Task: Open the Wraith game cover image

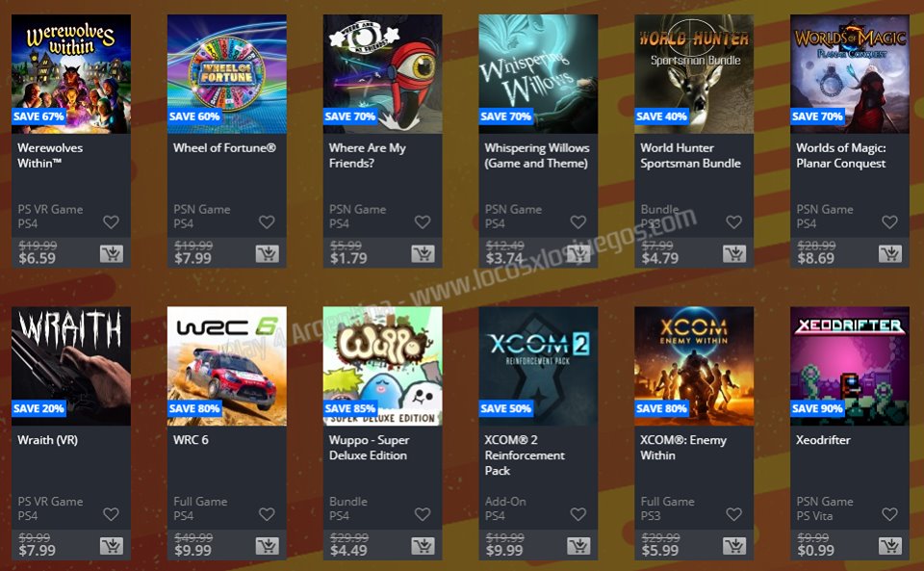Action: (71, 366)
